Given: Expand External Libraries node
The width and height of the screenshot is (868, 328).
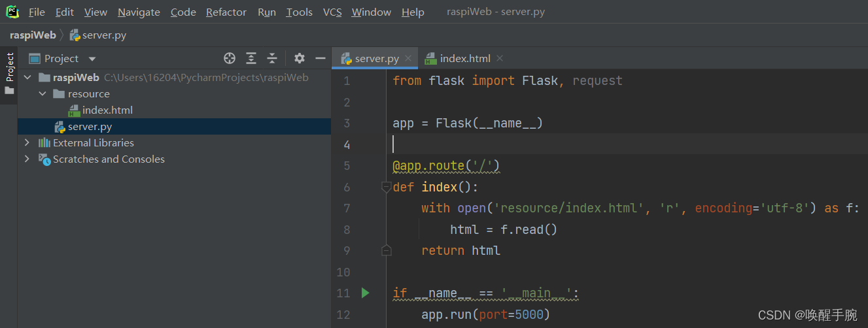Looking at the screenshot, I should [27, 142].
